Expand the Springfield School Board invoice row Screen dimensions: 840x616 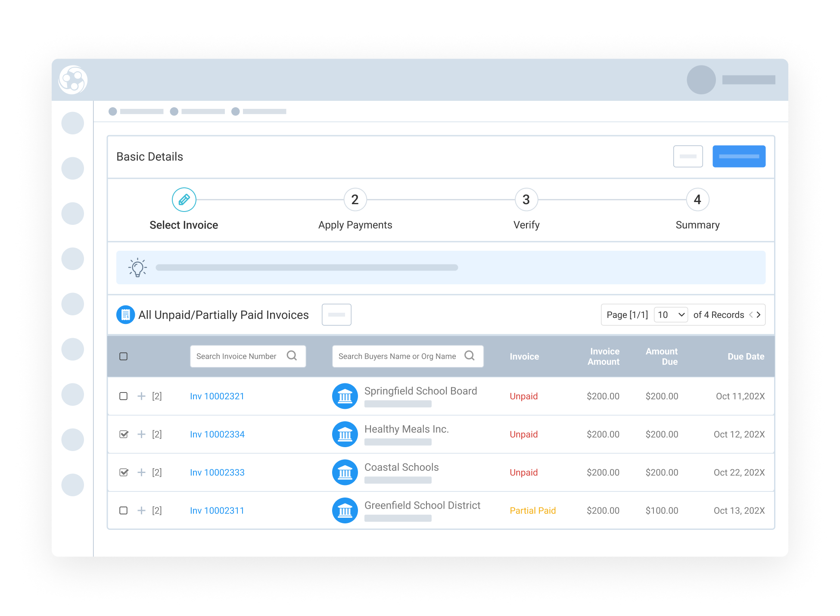point(141,396)
